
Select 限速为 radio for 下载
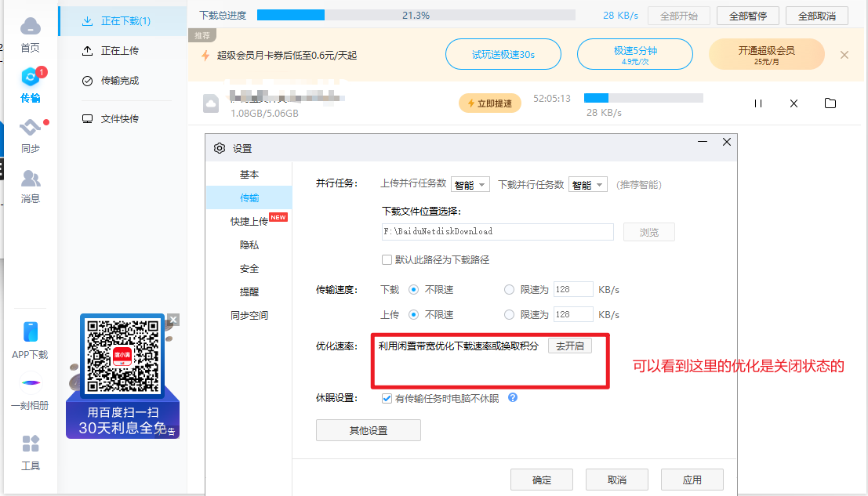point(509,289)
